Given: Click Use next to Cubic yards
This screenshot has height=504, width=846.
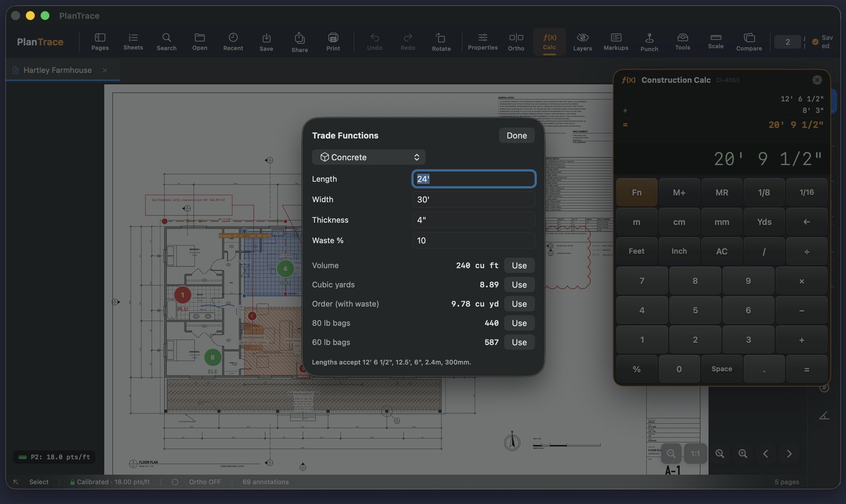Looking at the screenshot, I should (519, 285).
